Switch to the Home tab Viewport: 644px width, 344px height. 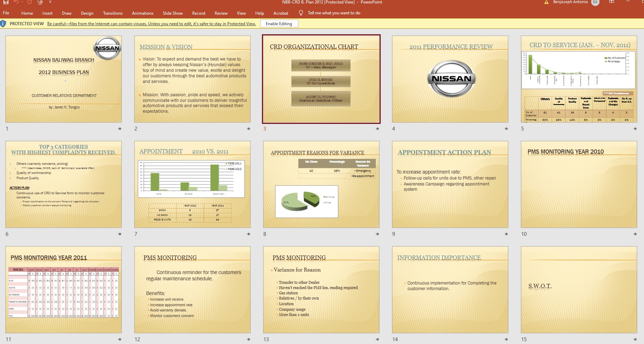click(27, 13)
